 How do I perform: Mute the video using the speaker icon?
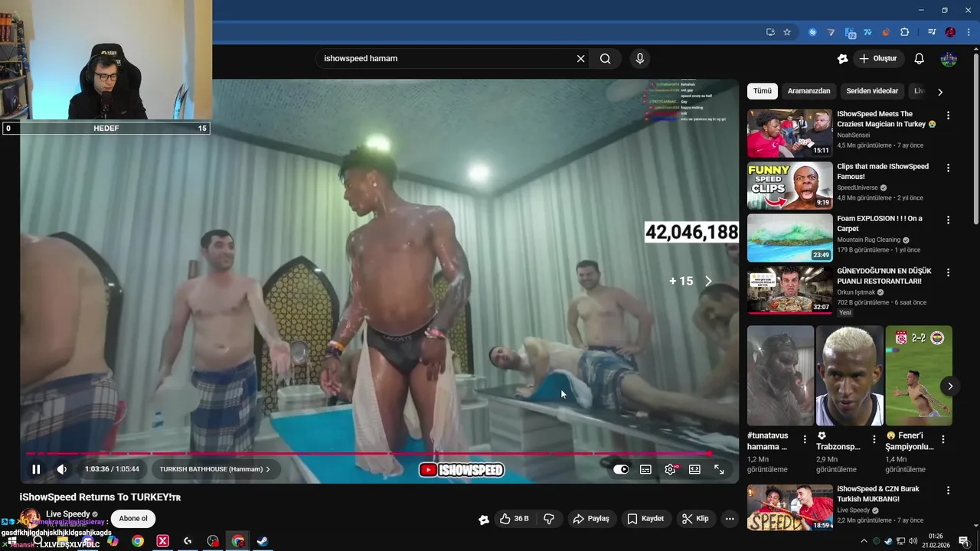click(x=62, y=469)
